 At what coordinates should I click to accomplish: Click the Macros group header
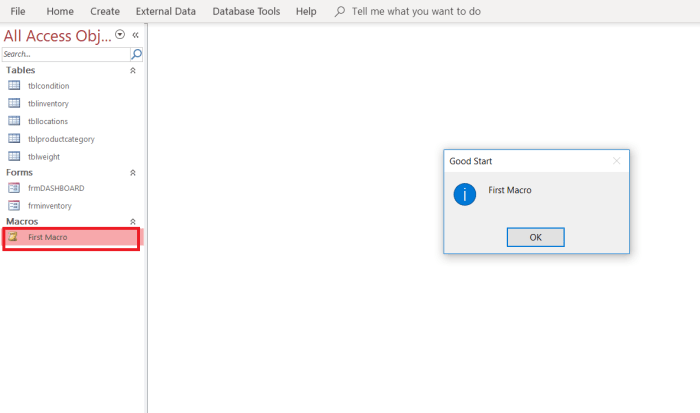[x=22, y=221]
